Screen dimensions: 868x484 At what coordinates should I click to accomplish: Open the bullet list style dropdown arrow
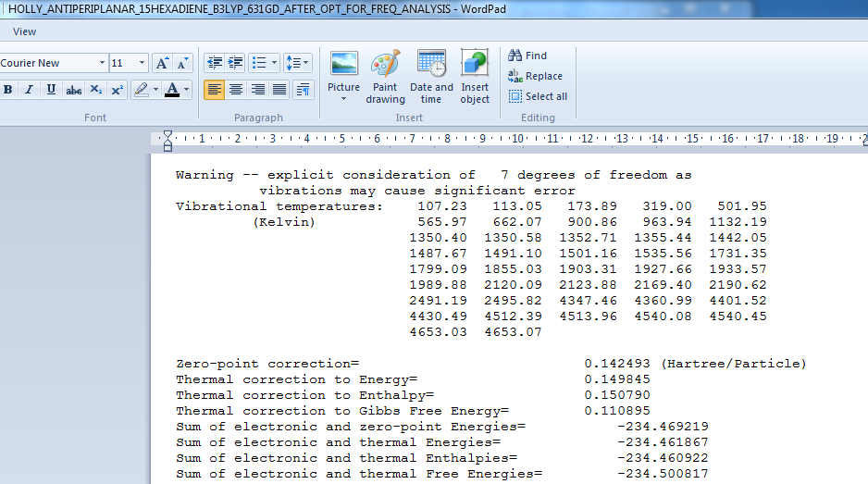(274, 63)
